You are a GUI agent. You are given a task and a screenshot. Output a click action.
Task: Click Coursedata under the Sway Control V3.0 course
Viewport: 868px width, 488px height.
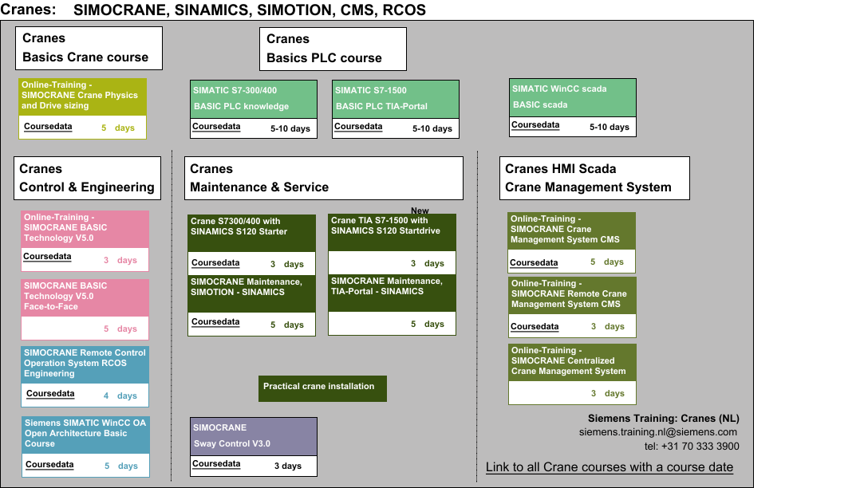(216, 464)
